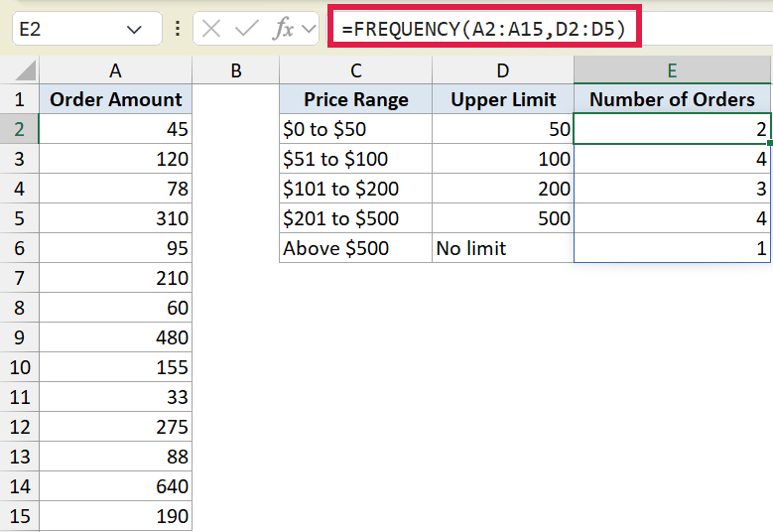
Task: Click the $101 to $200 cell
Action: [x=355, y=189]
